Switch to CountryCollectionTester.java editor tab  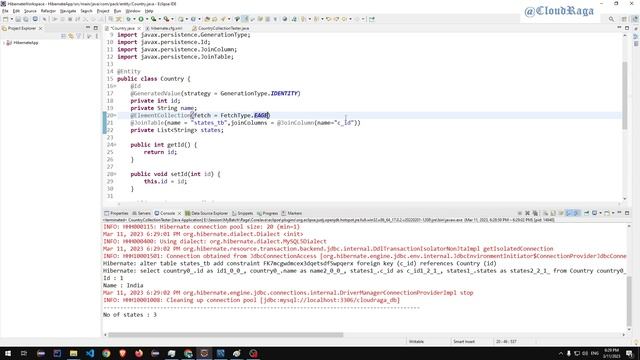point(220,28)
